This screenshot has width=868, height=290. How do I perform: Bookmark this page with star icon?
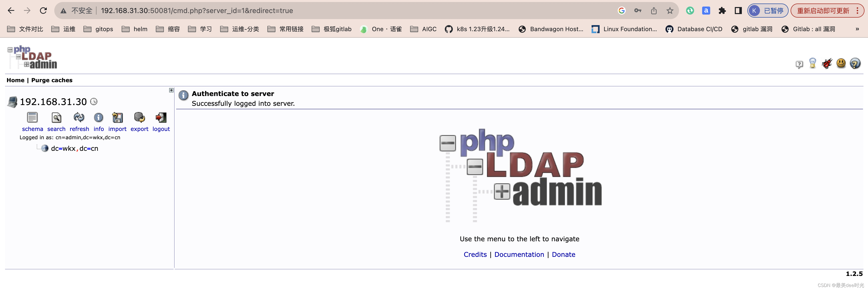point(670,11)
